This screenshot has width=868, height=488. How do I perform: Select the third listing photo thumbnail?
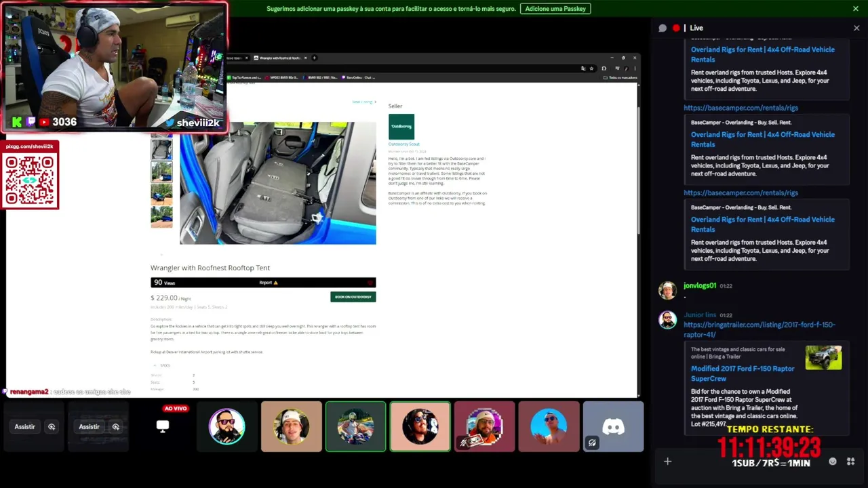pyautogui.click(x=161, y=171)
